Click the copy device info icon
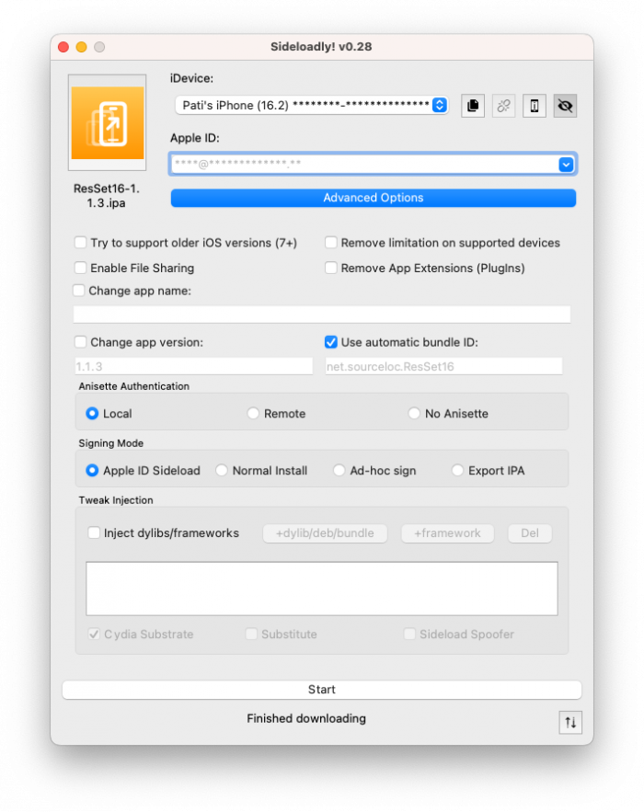The width and height of the screenshot is (644, 812). (x=473, y=106)
